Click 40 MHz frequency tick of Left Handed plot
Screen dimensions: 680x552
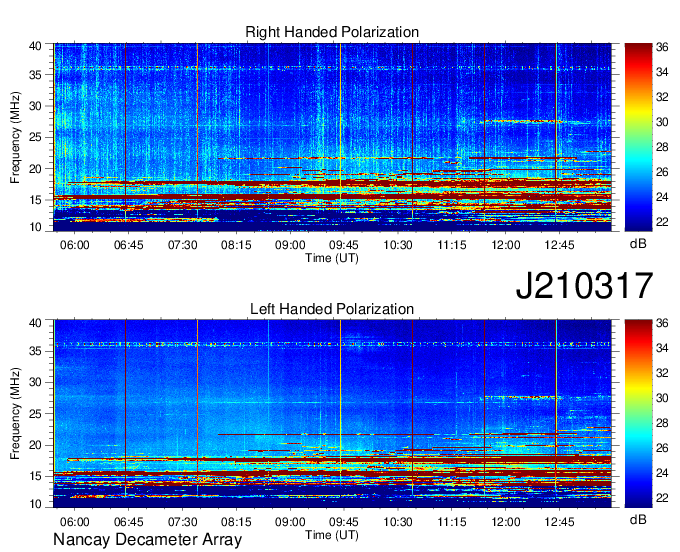coord(35,323)
